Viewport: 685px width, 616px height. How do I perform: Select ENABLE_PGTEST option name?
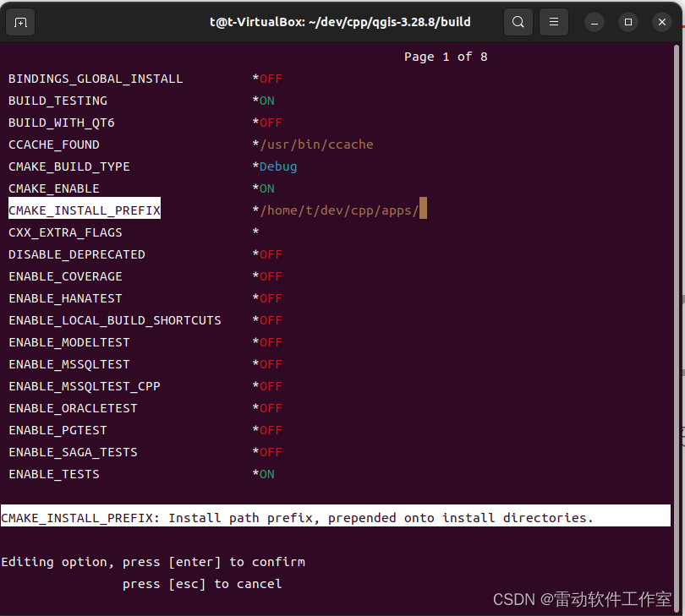click(x=58, y=430)
